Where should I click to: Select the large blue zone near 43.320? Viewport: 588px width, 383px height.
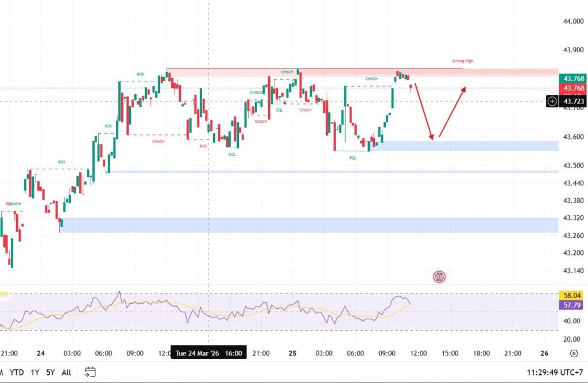pos(310,225)
